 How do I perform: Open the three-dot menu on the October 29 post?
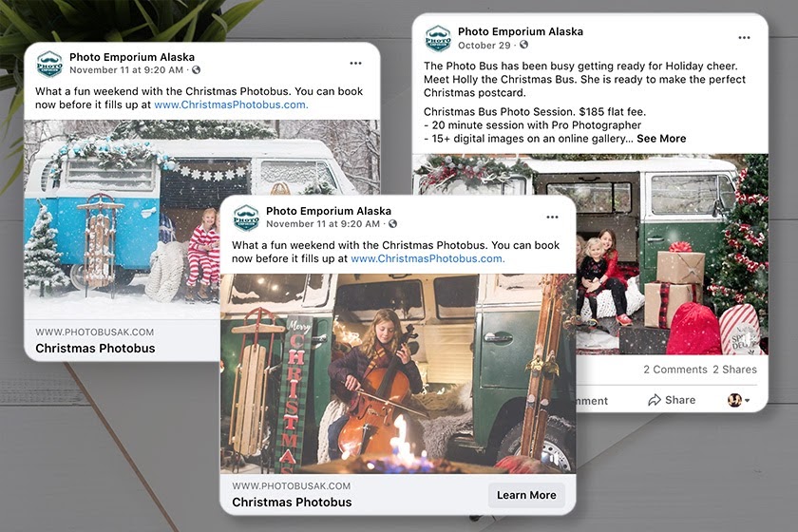(743, 36)
